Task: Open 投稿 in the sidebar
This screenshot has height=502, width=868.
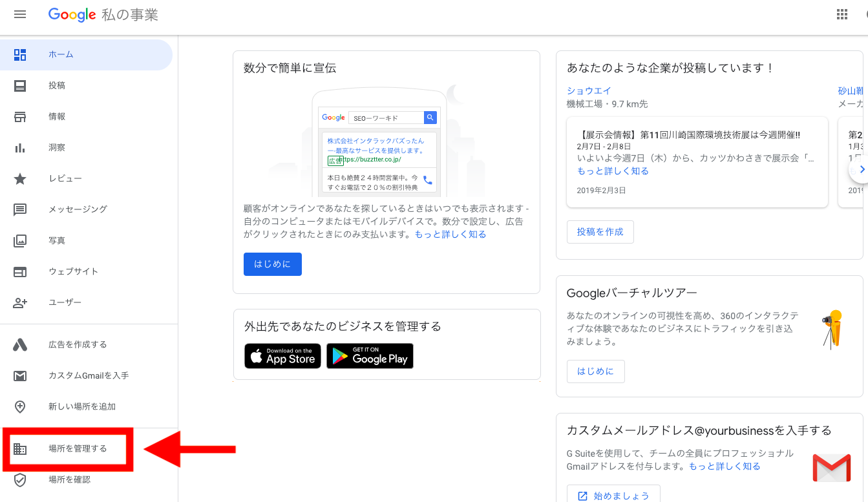Action: [87, 86]
